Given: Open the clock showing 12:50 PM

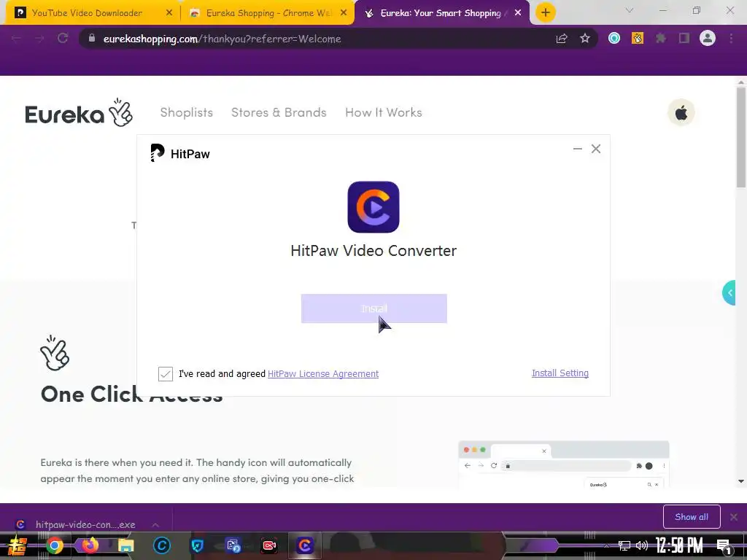Looking at the screenshot, I should (679, 545).
